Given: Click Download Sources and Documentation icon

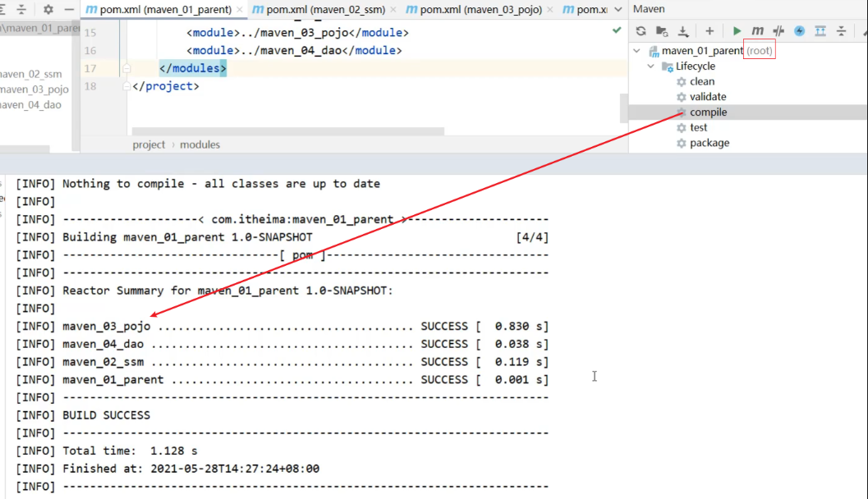Looking at the screenshot, I should tap(683, 31).
